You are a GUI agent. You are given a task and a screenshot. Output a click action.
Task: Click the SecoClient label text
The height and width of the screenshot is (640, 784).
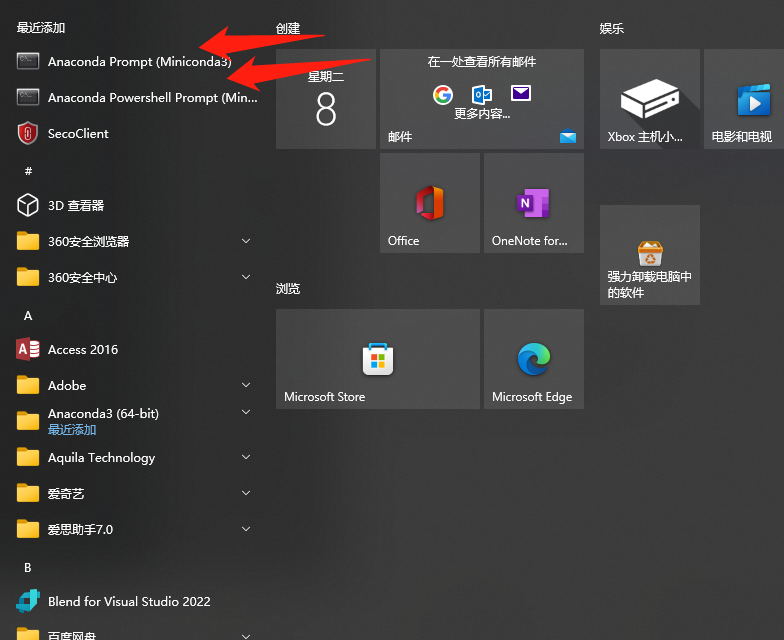pos(78,134)
